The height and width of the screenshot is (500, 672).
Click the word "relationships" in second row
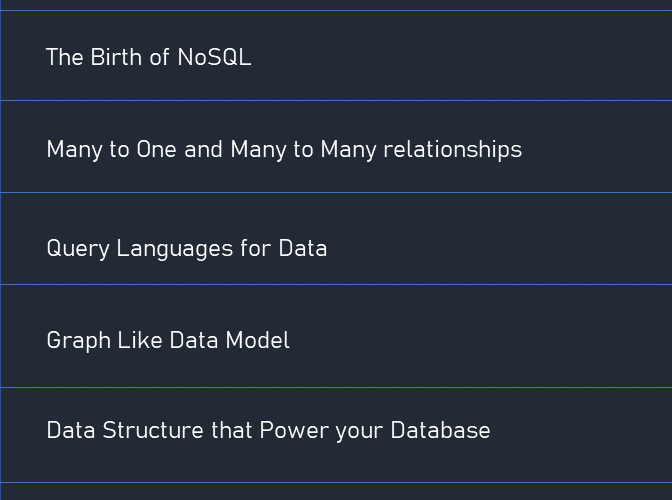pos(453,150)
